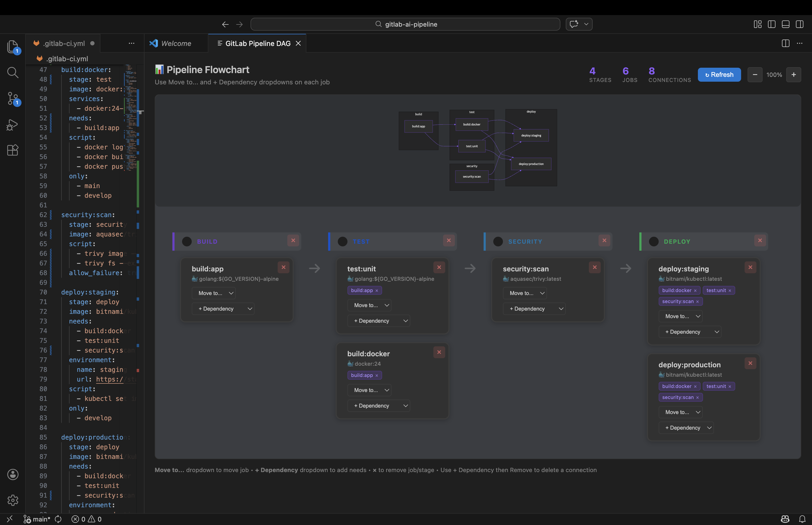This screenshot has width=812, height=525.
Task: Toggle the secondary side bar layout icon
Action: (799, 24)
